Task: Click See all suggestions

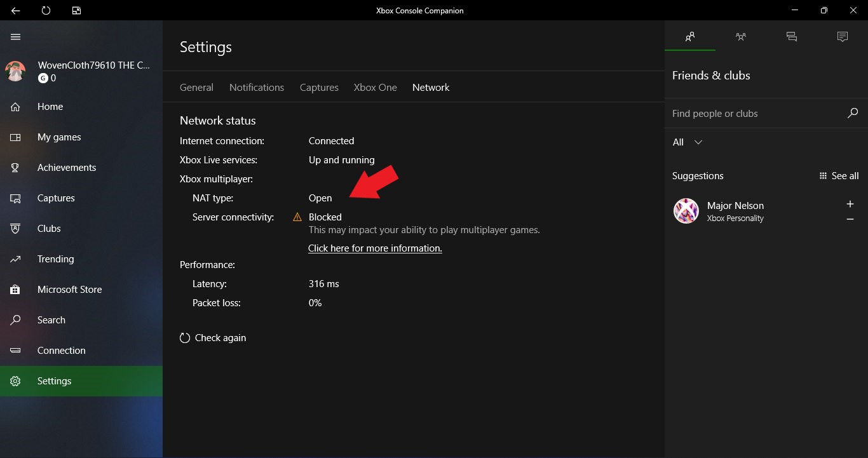Action: [x=839, y=176]
